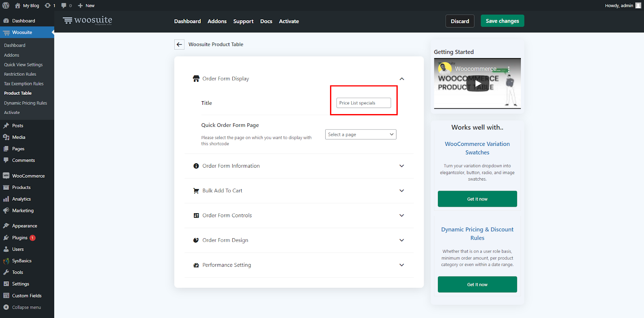Open the Activate tab in Woosuite header
The width and height of the screenshot is (644, 318).
289,21
